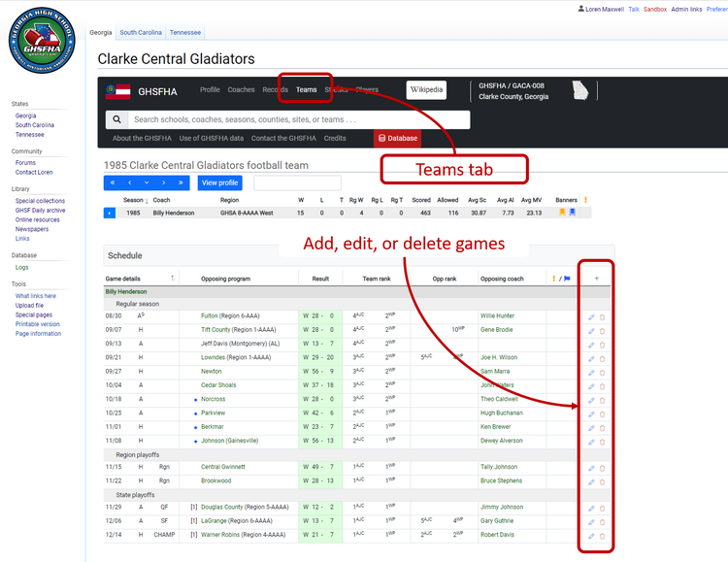Jump to last season double-right arrow

tap(181, 182)
